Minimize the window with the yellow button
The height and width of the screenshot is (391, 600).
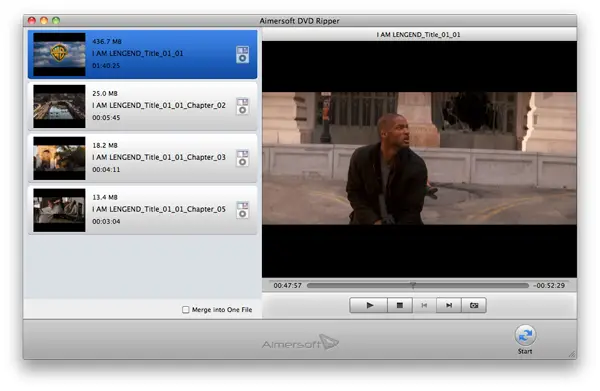[44, 21]
